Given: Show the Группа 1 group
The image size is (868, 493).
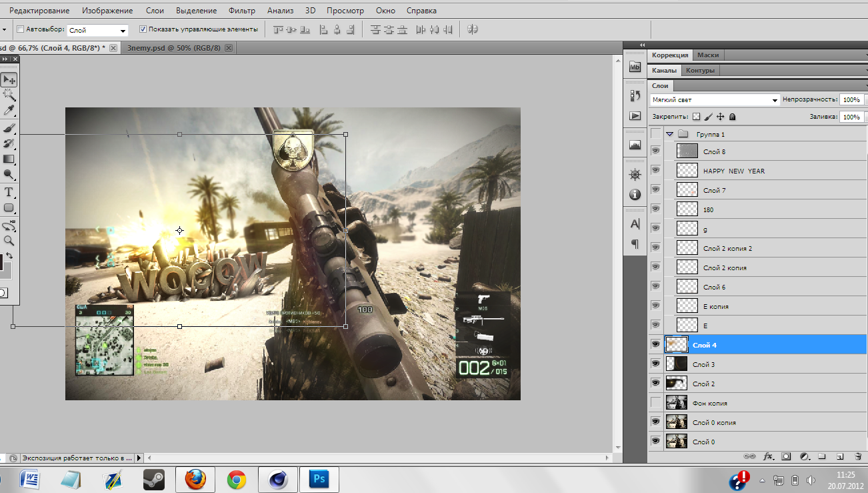Looking at the screenshot, I should (x=656, y=134).
